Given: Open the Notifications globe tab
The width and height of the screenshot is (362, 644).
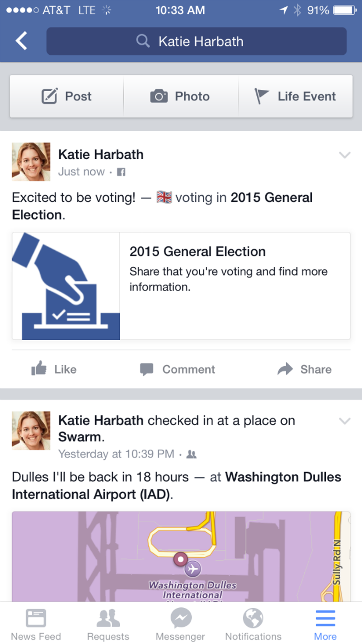Looking at the screenshot, I should (253, 623).
